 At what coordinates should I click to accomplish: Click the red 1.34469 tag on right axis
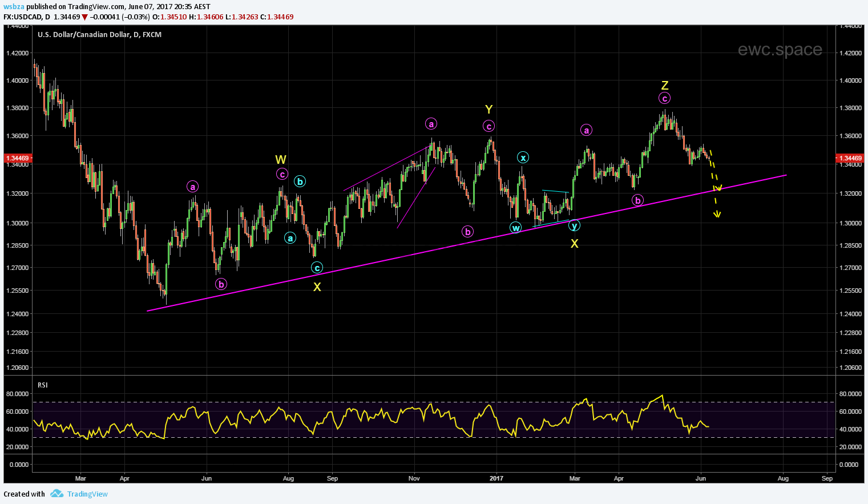coord(850,158)
